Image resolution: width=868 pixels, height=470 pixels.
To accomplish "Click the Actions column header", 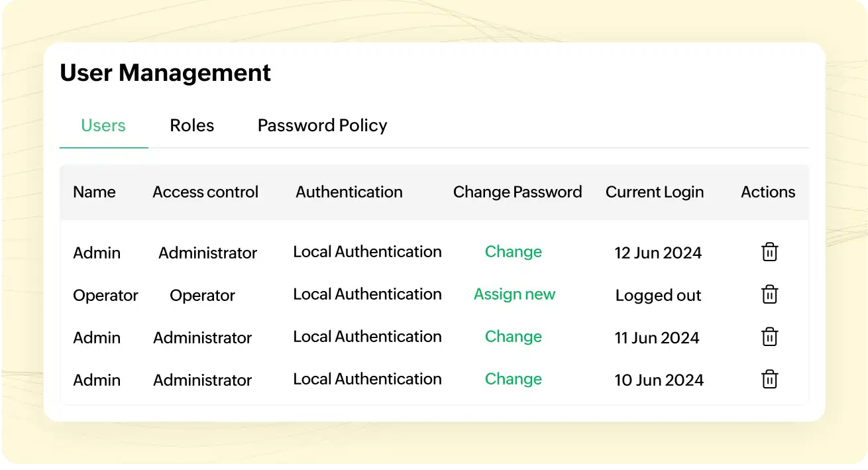I will click(x=768, y=192).
